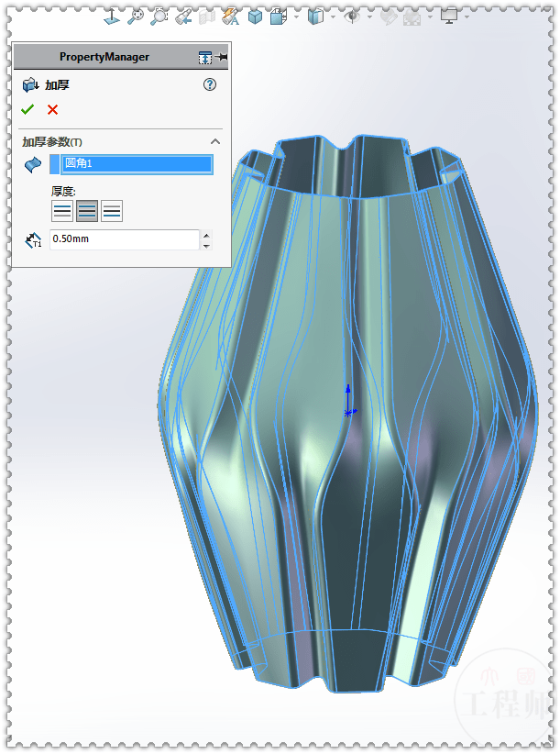Click the Hide/Show Items book icon

[x=315, y=17]
